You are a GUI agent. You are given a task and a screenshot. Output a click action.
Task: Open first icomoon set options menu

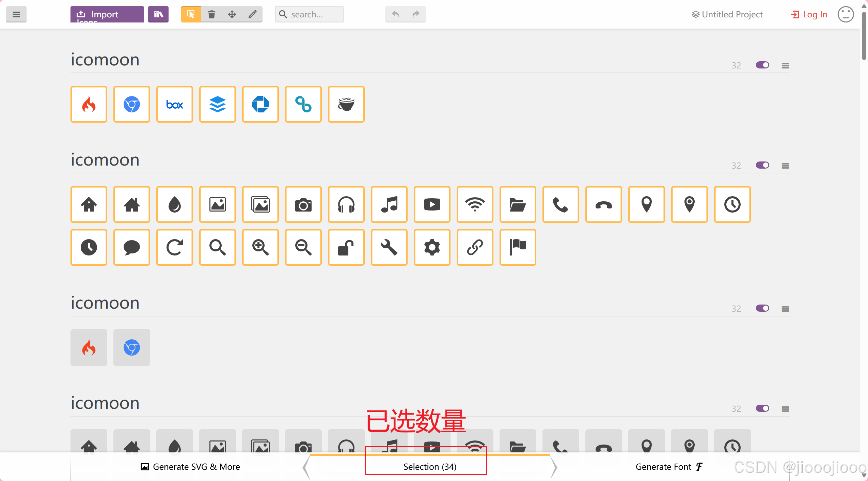(785, 65)
